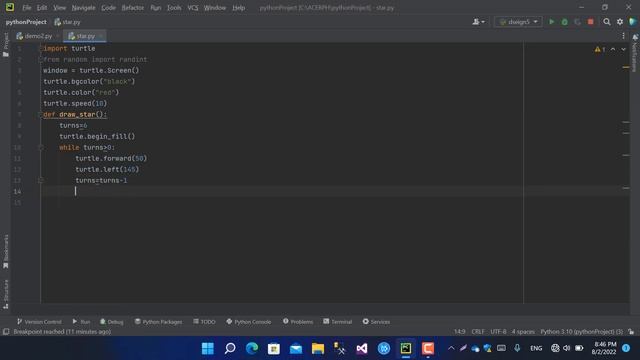This screenshot has width=640, height=360.
Task: Click star.py breadcrumb in navigation bar
Action: click(68, 22)
